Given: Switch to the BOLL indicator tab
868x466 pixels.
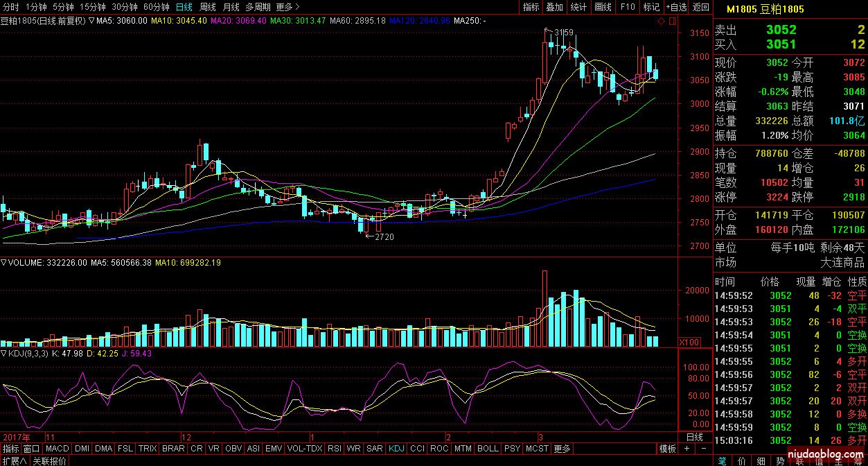Looking at the screenshot, I should 487,449.
